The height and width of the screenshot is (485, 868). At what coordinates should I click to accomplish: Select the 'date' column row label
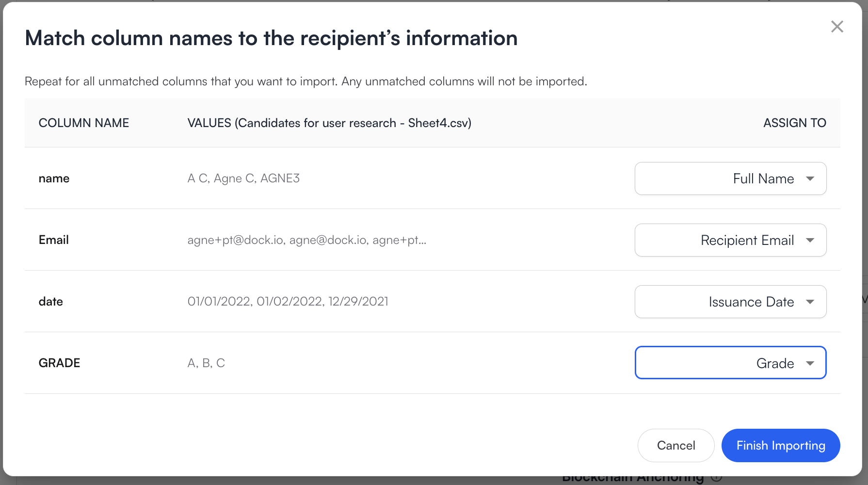(x=51, y=302)
